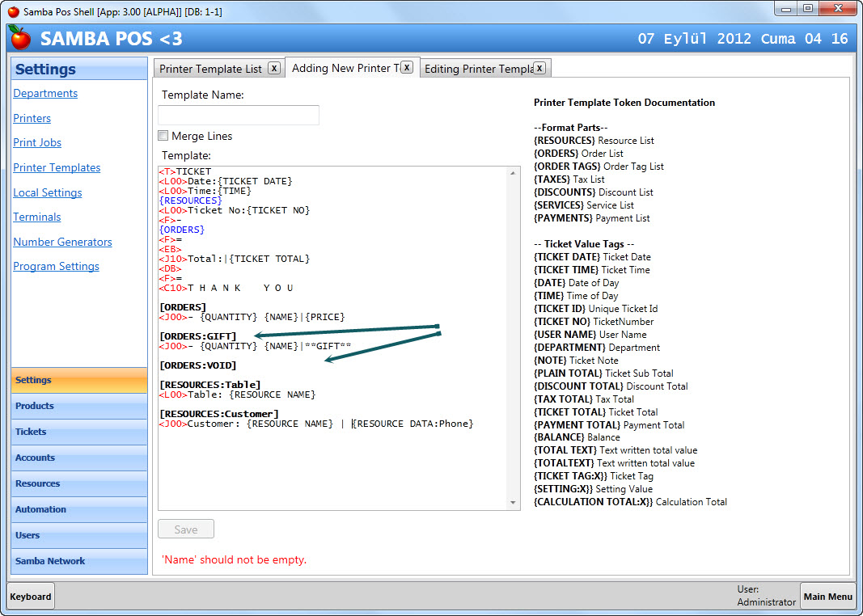Close the Editing Printer Template tab
This screenshot has width=863, height=616.
[540, 68]
